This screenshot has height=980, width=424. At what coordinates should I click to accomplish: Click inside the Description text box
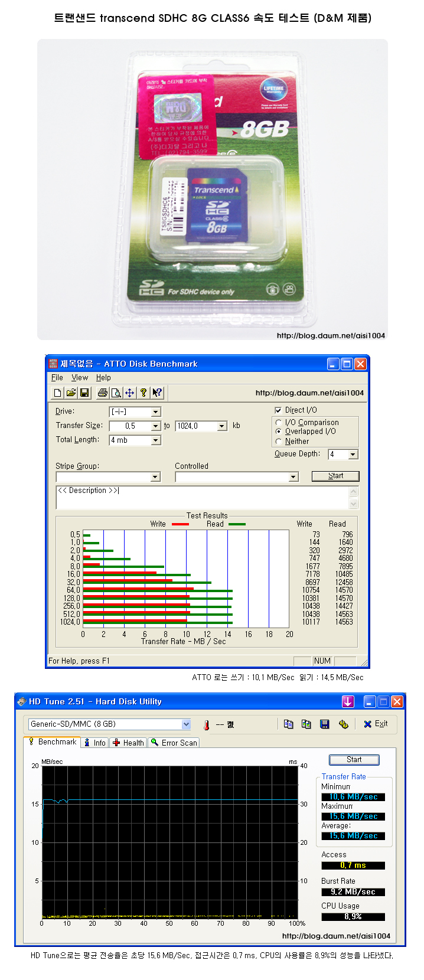point(202,497)
